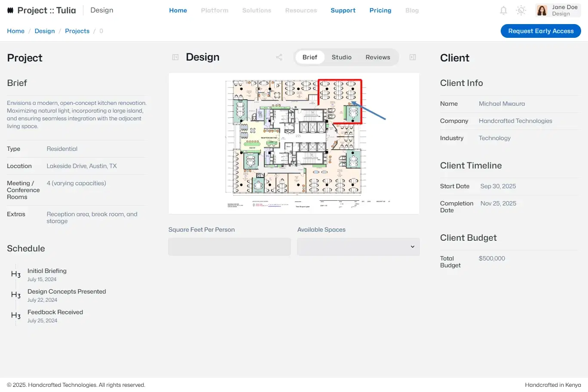
Task: Select the Reviews view option
Action: point(378,57)
